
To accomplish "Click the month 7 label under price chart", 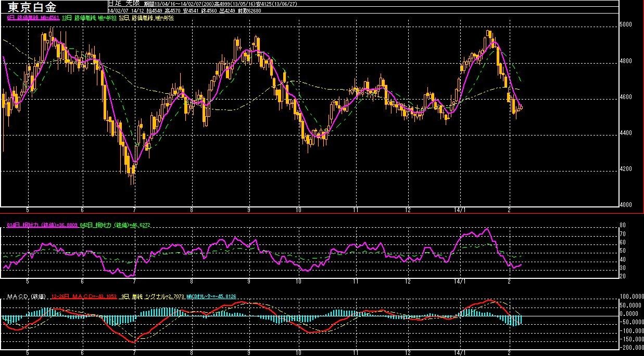I will tap(134, 210).
